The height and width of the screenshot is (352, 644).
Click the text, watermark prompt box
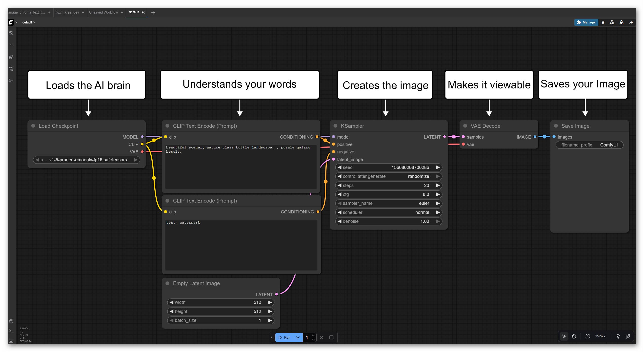(x=241, y=245)
